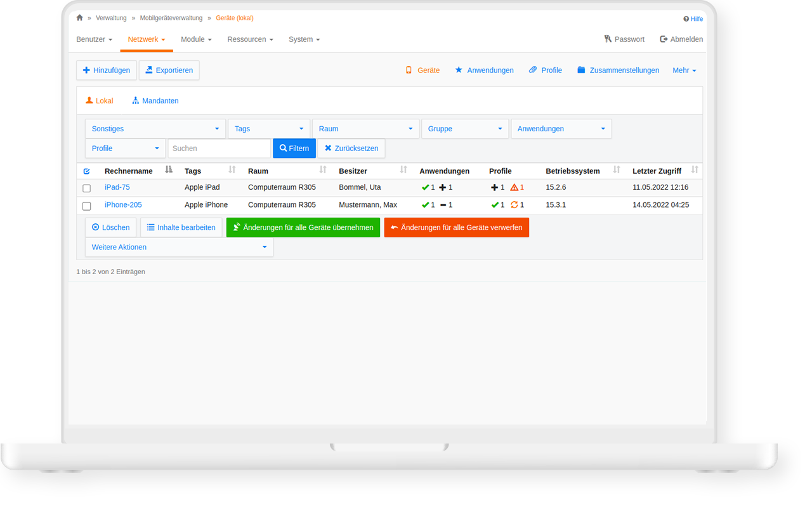Open the Hilfe help link
The height and width of the screenshot is (507, 812).
pyautogui.click(x=693, y=19)
